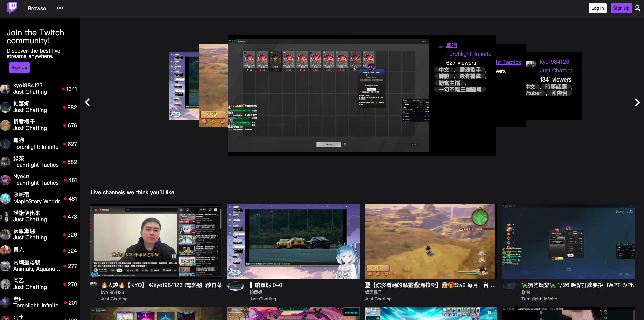
Task: Open 蝦愛橘子 avatar in sidebar
Action: 5,125
